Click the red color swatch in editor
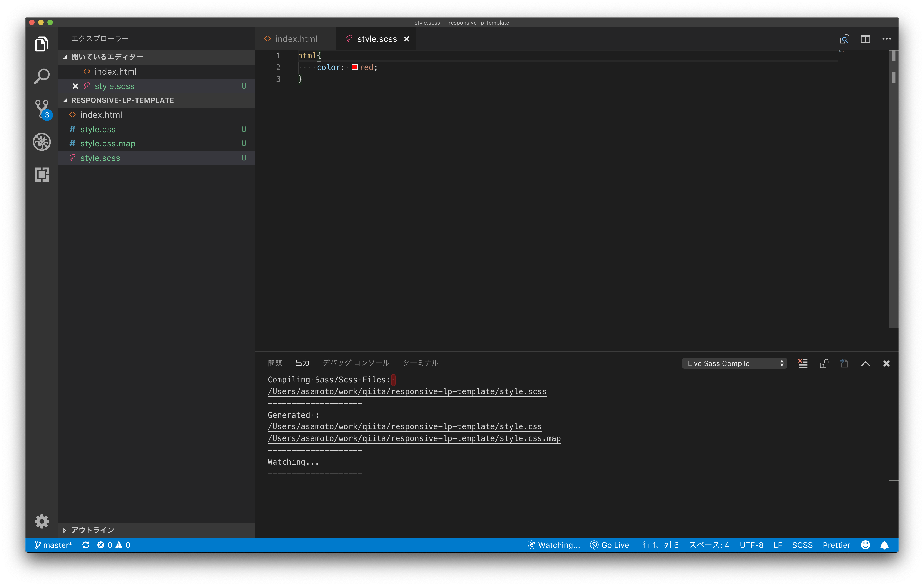The width and height of the screenshot is (924, 586). click(354, 67)
